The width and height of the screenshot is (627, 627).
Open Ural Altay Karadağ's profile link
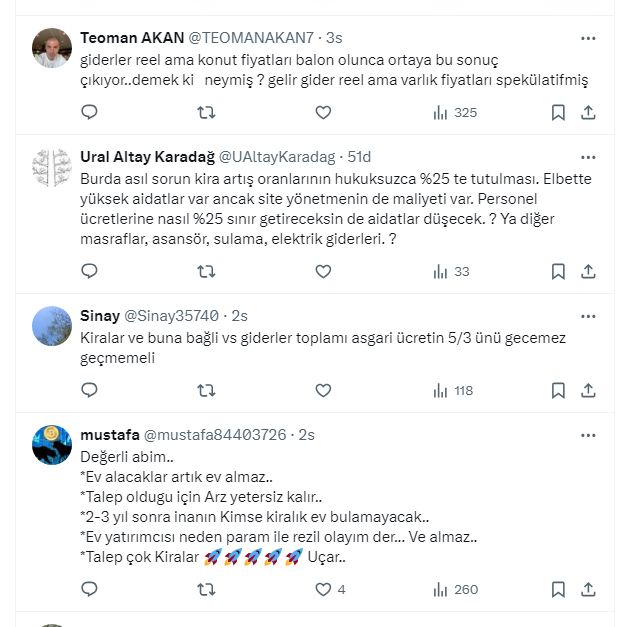click(146, 156)
